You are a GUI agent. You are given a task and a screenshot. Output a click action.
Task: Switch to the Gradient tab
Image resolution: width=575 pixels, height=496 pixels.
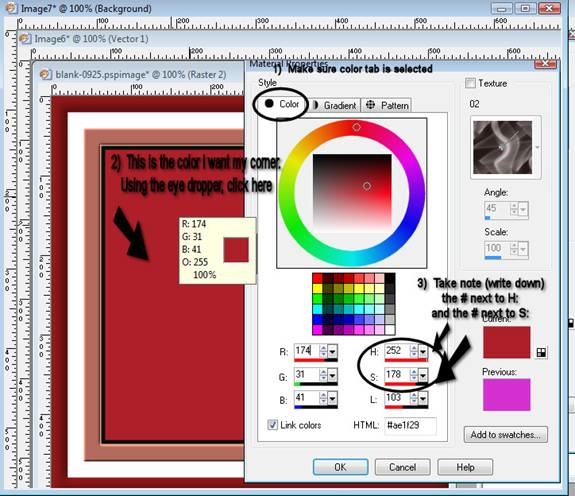tap(334, 106)
